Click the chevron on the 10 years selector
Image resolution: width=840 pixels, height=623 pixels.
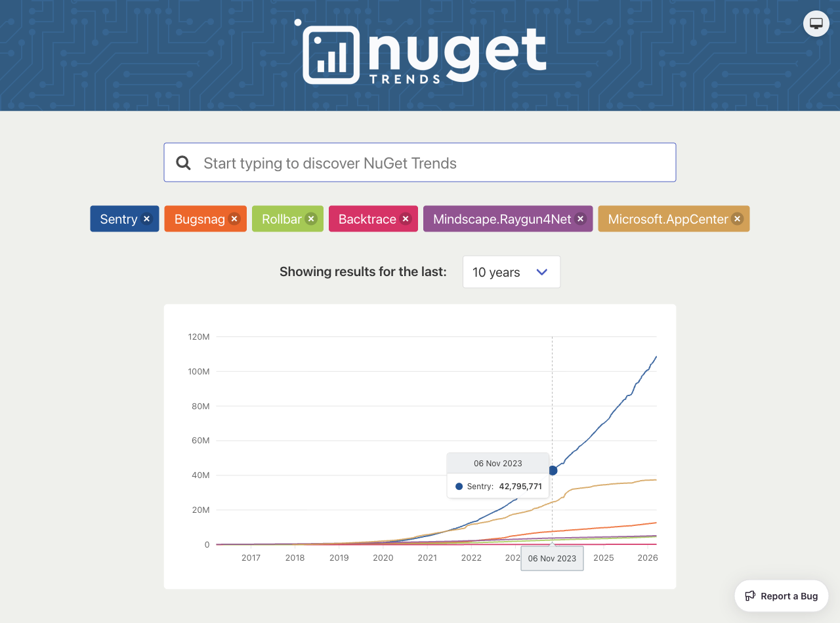(x=543, y=271)
